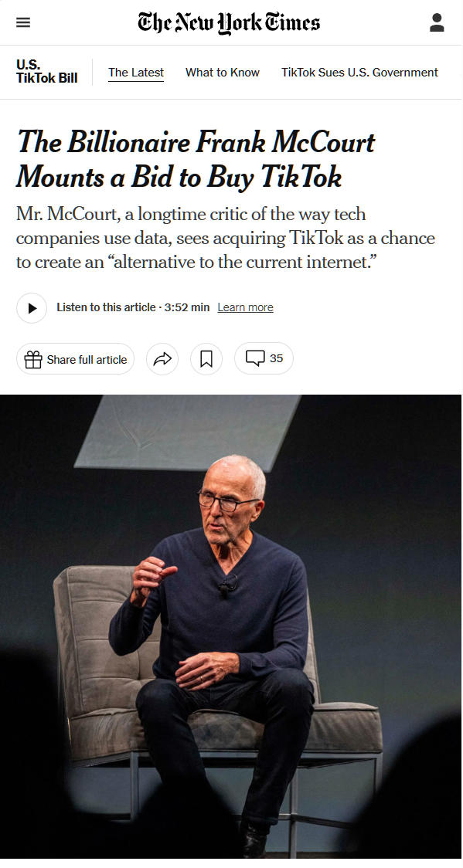Image resolution: width=463 pixels, height=868 pixels.
Task: Switch to the What to Know tab
Action: click(222, 73)
